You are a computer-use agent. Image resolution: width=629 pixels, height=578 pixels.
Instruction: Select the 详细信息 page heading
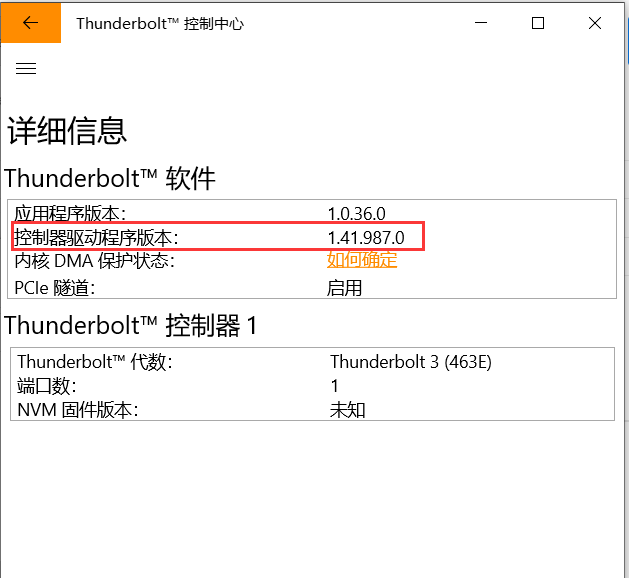(x=67, y=131)
